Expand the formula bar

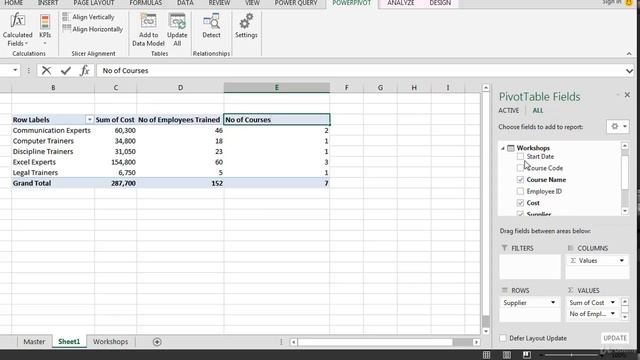(629, 71)
